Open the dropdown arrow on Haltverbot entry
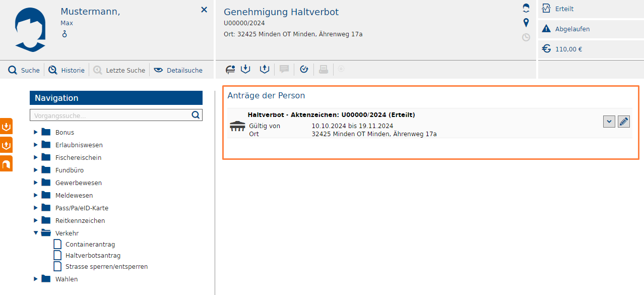This screenshot has width=644, height=295. [609, 122]
